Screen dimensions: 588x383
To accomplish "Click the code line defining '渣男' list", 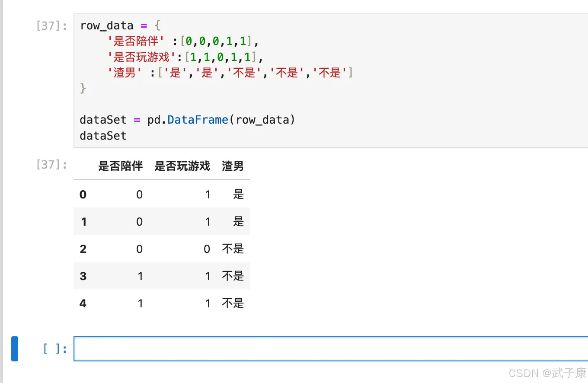I will [230, 73].
